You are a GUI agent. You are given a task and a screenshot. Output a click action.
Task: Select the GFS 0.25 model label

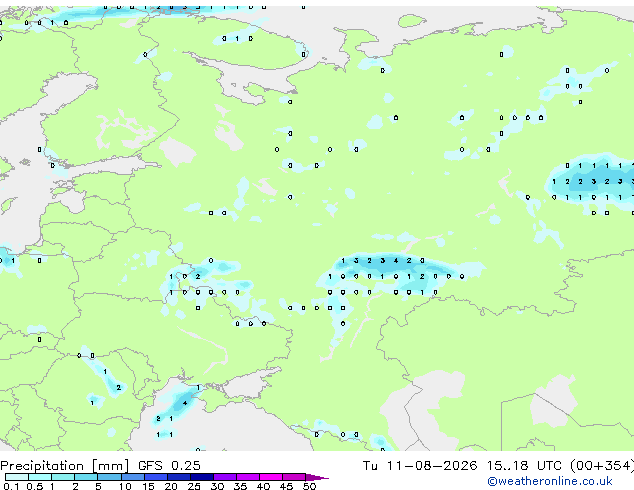point(169,466)
